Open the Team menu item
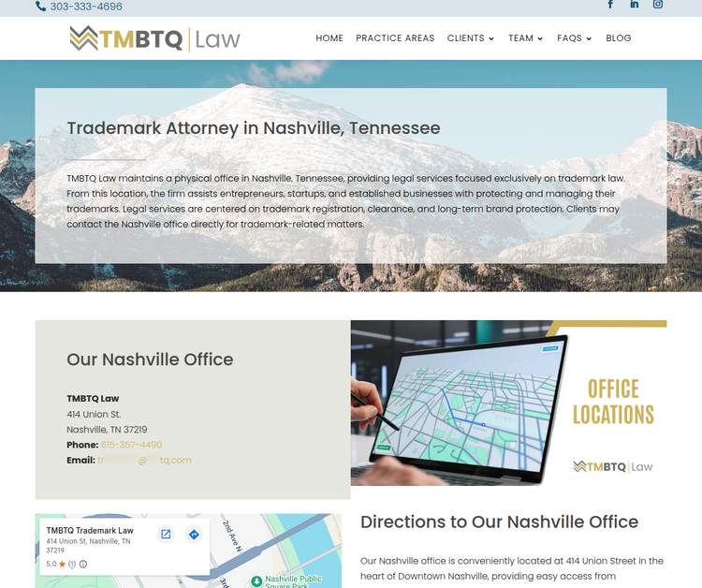This screenshot has width=702, height=588. 520,38
